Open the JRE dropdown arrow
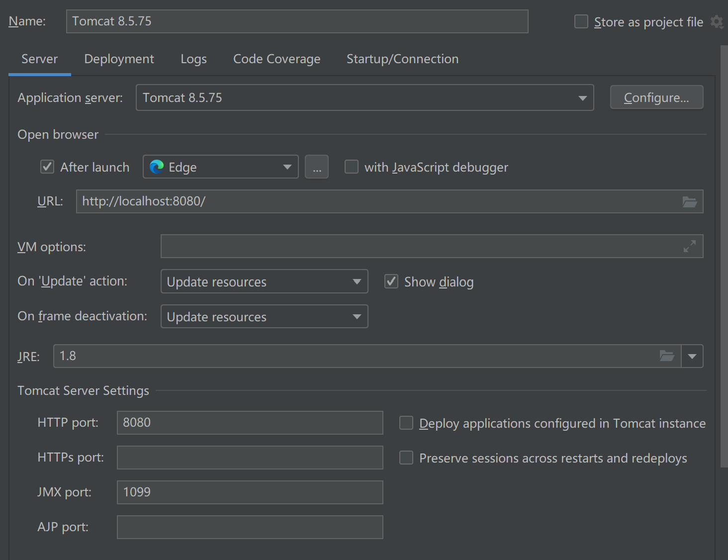 (692, 356)
